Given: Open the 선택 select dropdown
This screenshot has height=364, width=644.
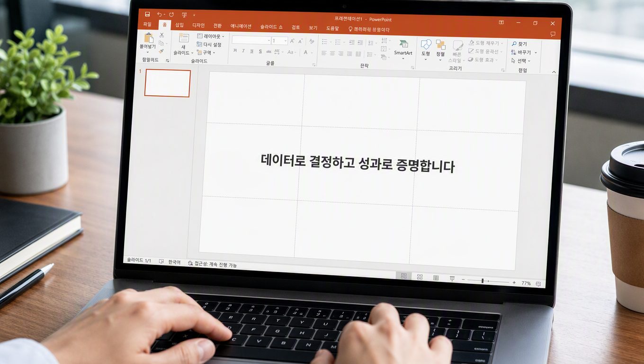Looking at the screenshot, I should [x=521, y=61].
